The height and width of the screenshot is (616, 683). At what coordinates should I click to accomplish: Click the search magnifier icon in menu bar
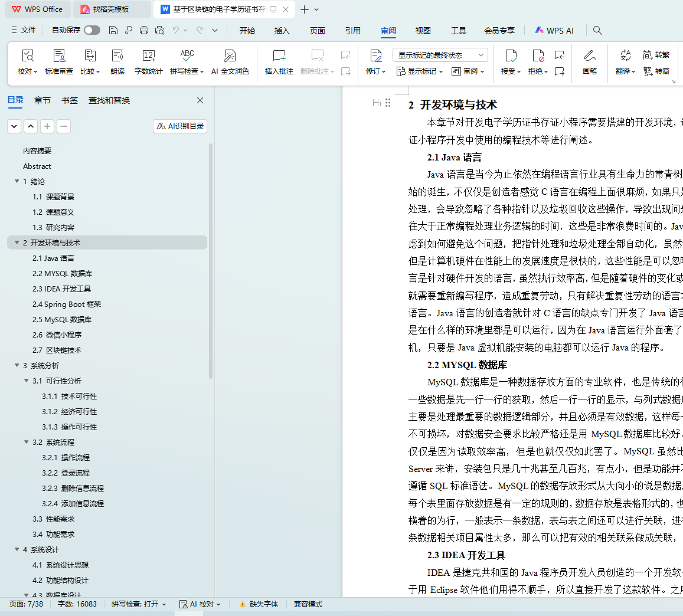coord(597,31)
